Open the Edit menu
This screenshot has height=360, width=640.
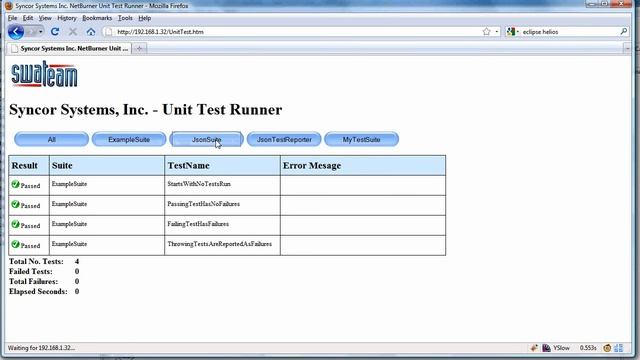(28, 18)
